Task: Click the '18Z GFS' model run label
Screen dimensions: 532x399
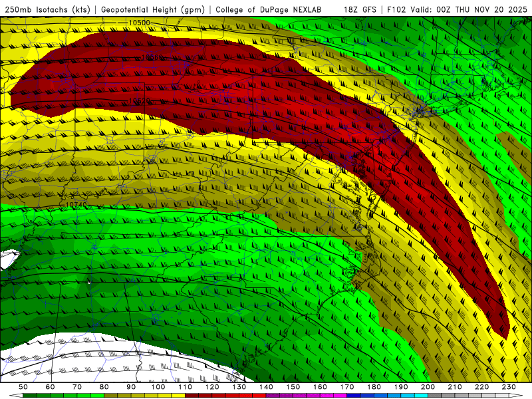Action: click(360, 9)
